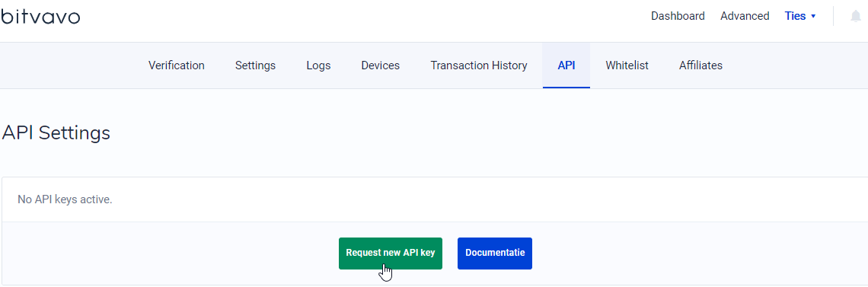Click Request new API key button
868x287 pixels.
click(x=391, y=254)
